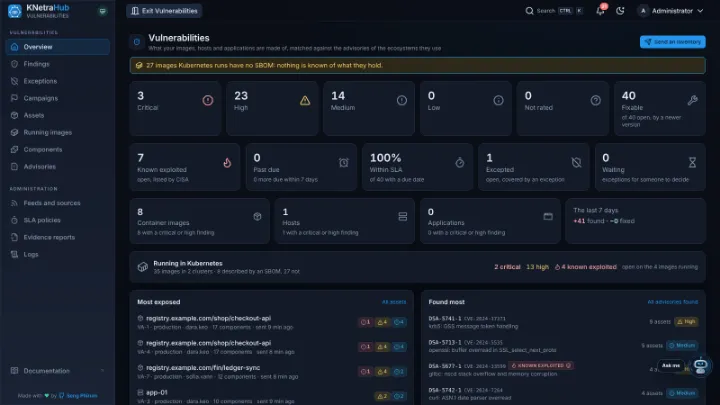This screenshot has height=405, width=720.
Task: Click the KNOWN EXPLOITED badge on DSA-5677-1
Action: (x=541, y=366)
